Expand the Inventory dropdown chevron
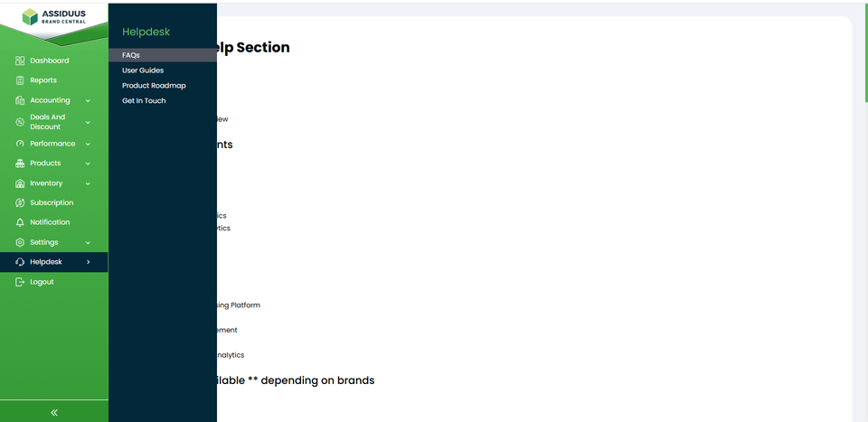This screenshot has width=868, height=422. click(88, 183)
